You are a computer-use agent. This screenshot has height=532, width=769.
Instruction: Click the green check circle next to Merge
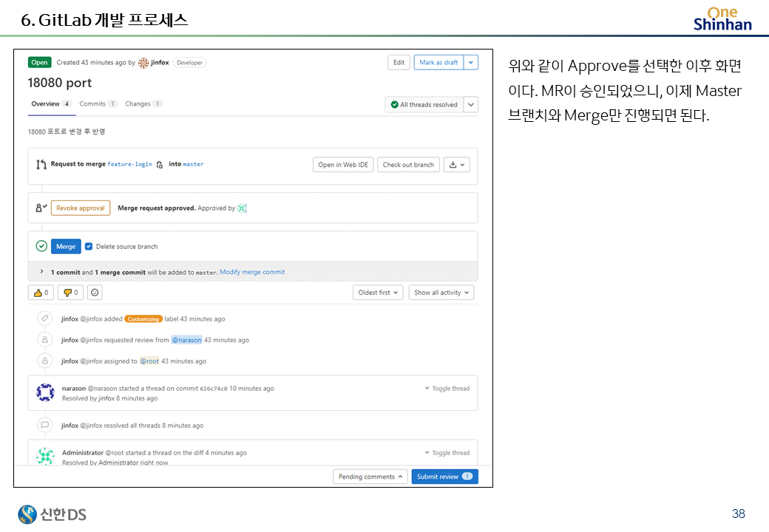(x=41, y=246)
